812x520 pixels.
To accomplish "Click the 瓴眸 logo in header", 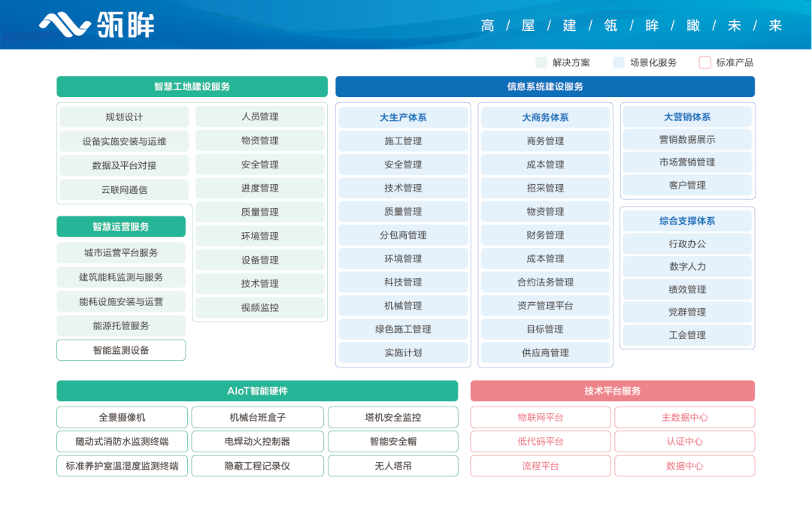I will coord(96,25).
